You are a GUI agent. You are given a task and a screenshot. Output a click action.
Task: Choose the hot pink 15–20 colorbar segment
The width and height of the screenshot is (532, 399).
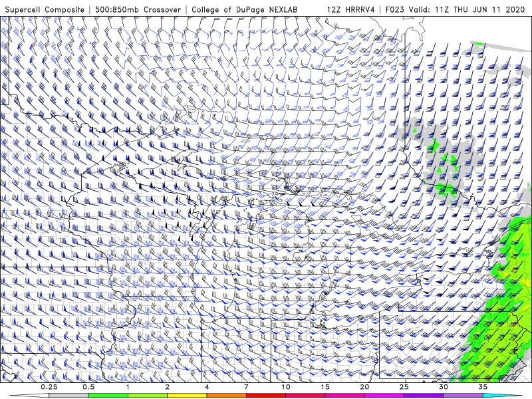click(344, 396)
